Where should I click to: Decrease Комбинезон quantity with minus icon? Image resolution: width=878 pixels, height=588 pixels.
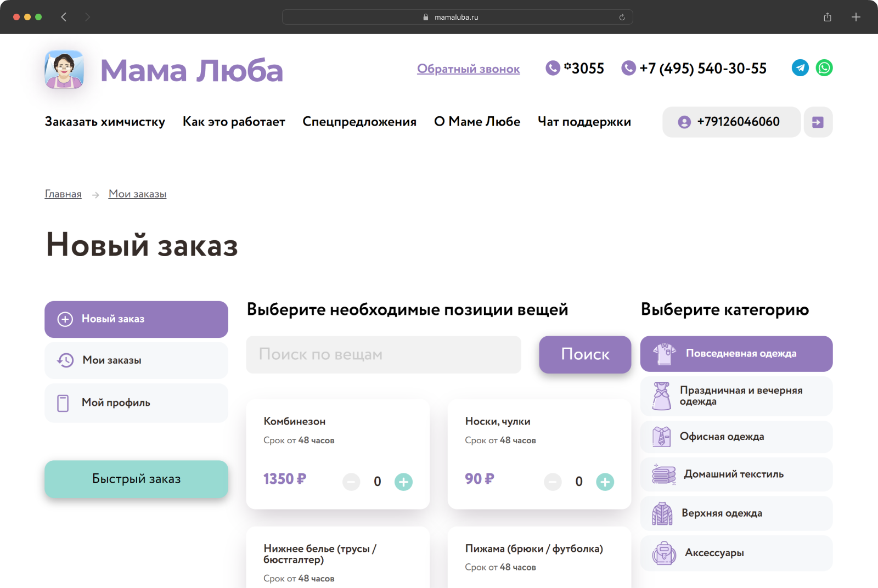click(351, 482)
